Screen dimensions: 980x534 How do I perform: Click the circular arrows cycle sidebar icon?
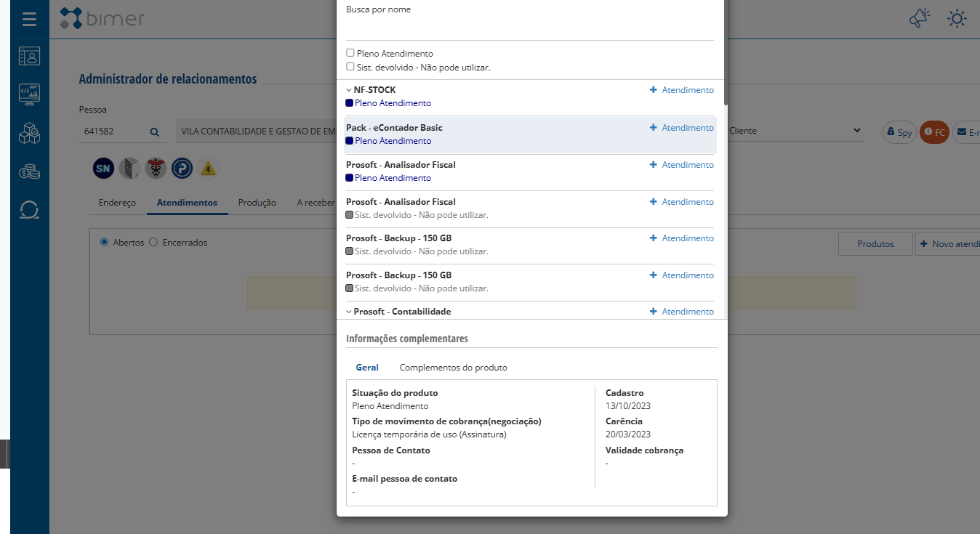tap(29, 210)
